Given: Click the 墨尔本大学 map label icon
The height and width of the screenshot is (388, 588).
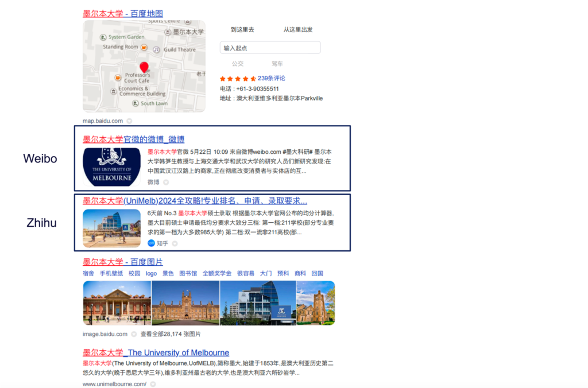Looking at the screenshot, I should point(168,32).
